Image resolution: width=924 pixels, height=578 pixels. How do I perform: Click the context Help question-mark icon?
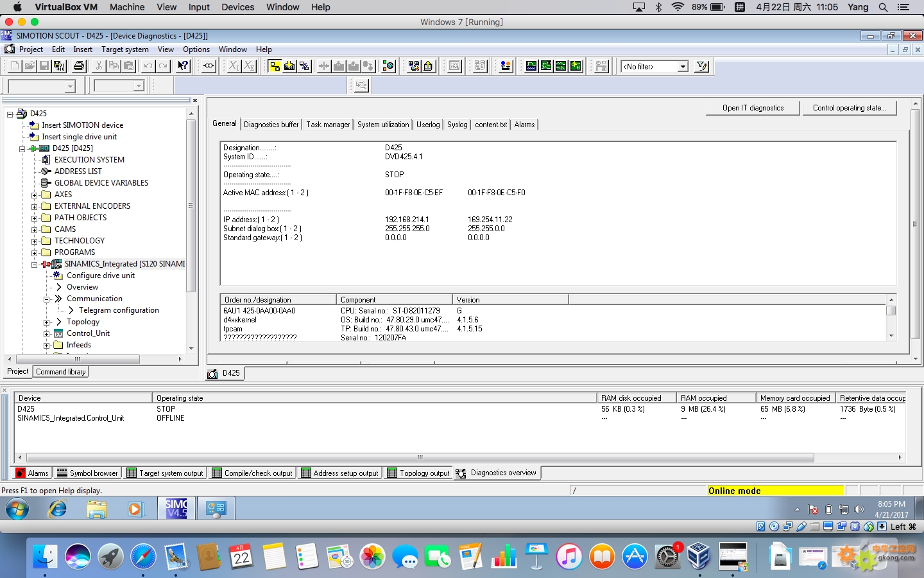(184, 66)
